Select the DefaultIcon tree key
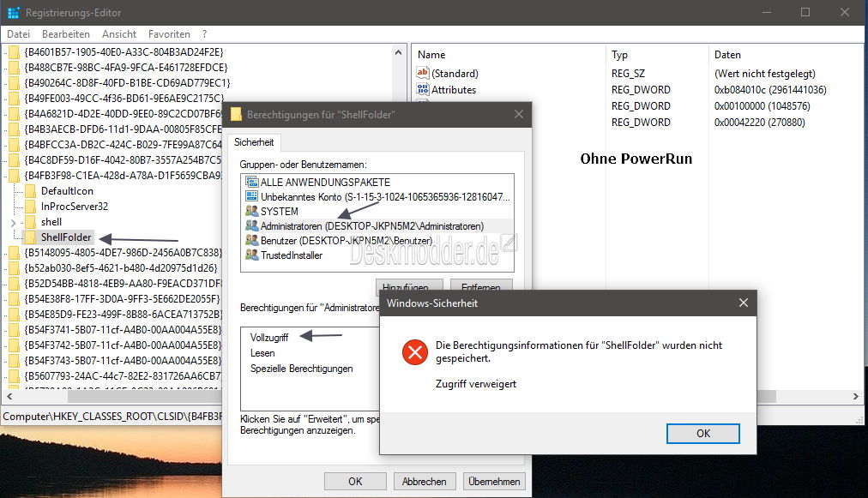This screenshot has height=498, width=868. tap(67, 191)
